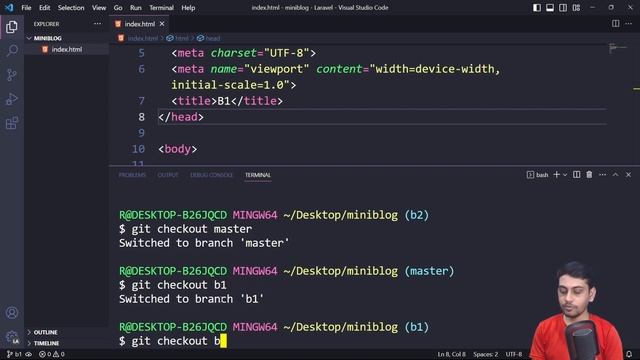Image resolution: width=640 pixels, height=360 pixels.
Task: Close the terminal panel
Action: click(x=629, y=175)
